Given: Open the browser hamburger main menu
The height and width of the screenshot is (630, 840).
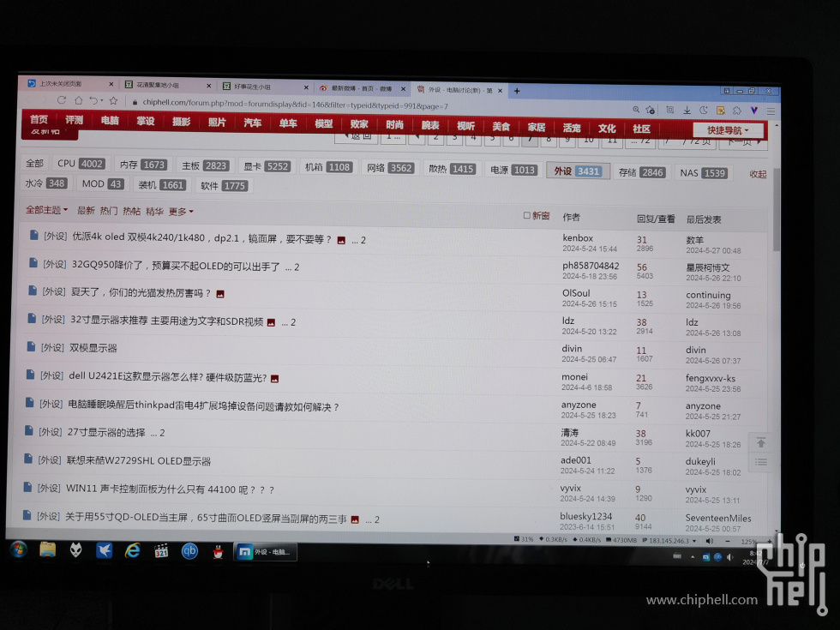Looking at the screenshot, I should (x=771, y=111).
